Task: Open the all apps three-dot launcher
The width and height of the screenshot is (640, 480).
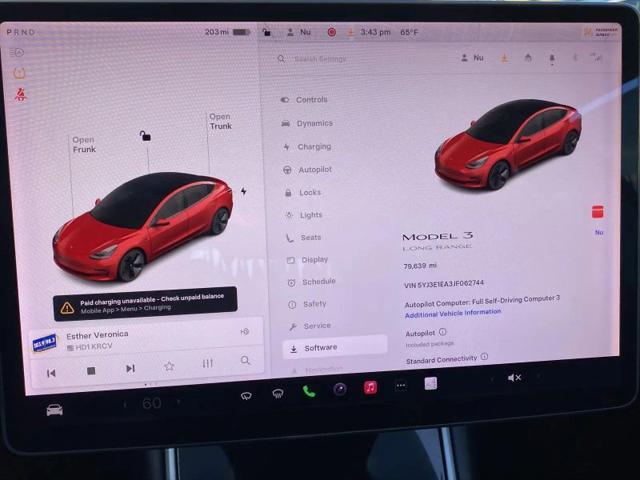Action: pos(401,385)
